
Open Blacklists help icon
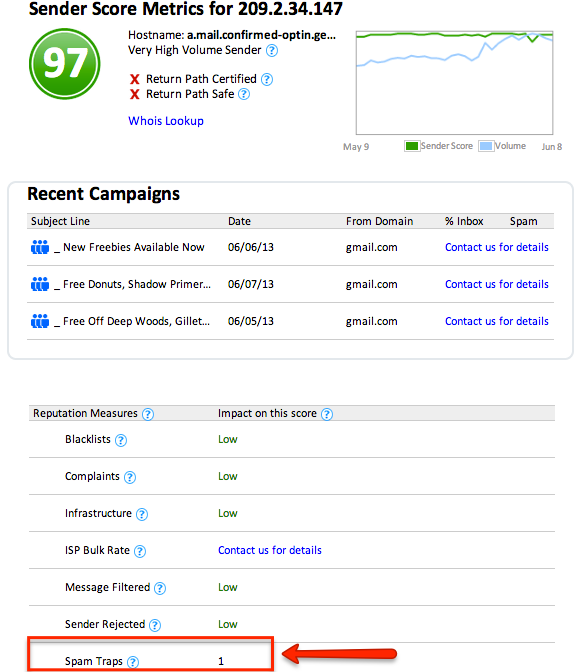point(121,440)
